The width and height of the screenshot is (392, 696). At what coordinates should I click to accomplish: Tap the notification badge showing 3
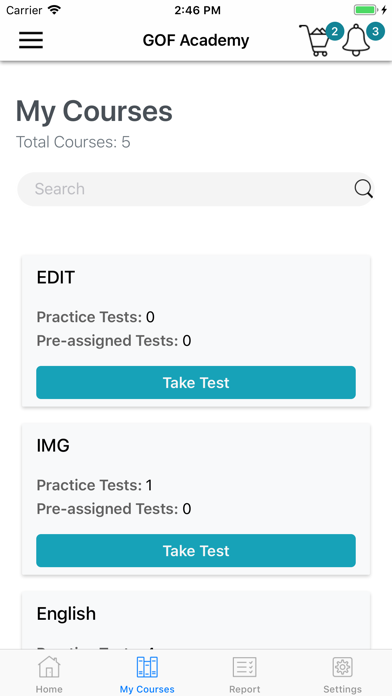click(376, 32)
